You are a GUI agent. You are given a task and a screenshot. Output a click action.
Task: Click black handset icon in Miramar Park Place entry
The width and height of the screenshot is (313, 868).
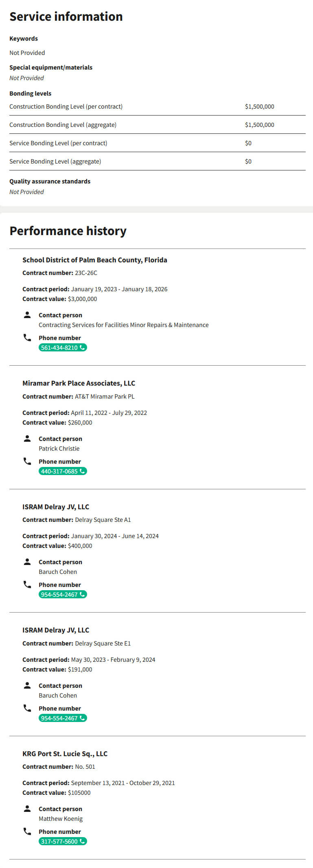(x=27, y=461)
